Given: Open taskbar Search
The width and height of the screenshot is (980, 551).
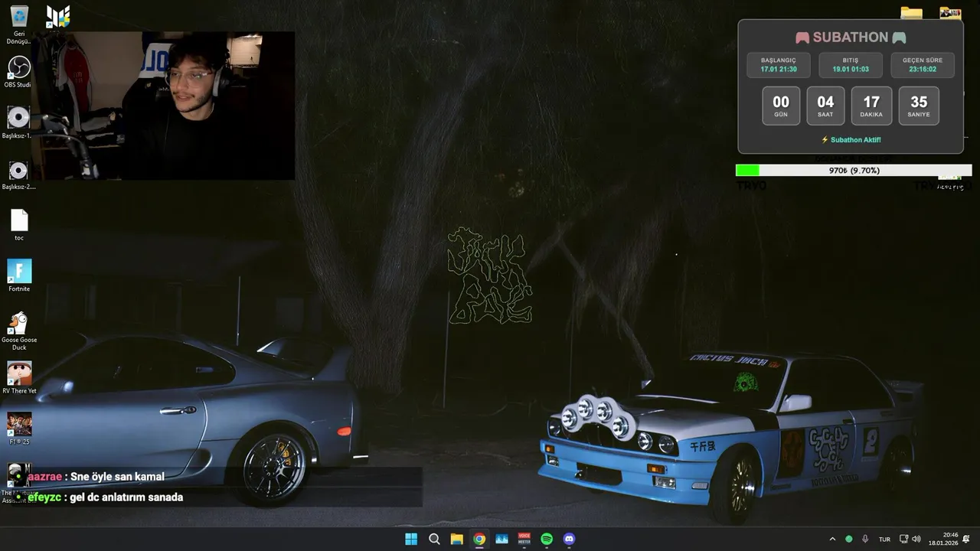Looking at the screenshot, I should click(x=434, y=539).
